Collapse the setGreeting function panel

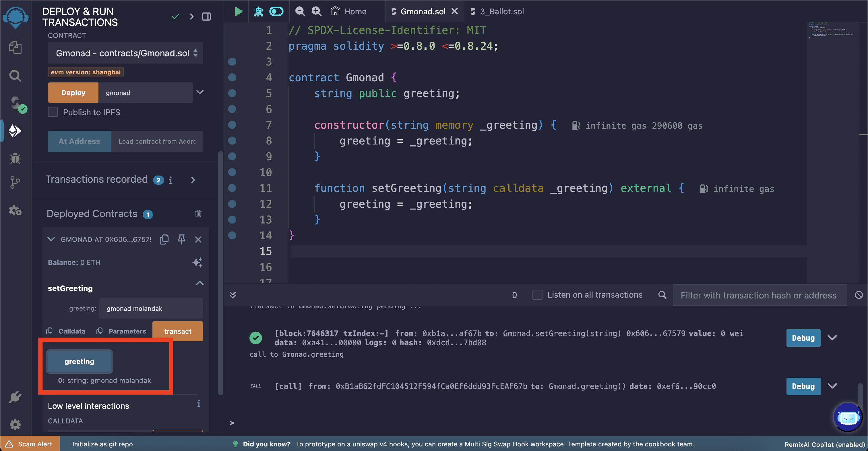pyautogui.click(x=199, y=283)
